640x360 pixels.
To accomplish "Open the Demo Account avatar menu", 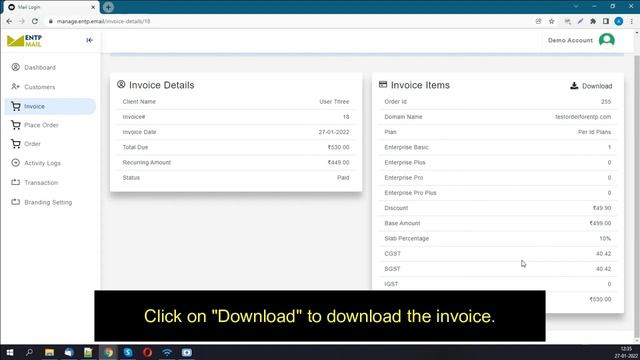I will click(x=607, y=40).
